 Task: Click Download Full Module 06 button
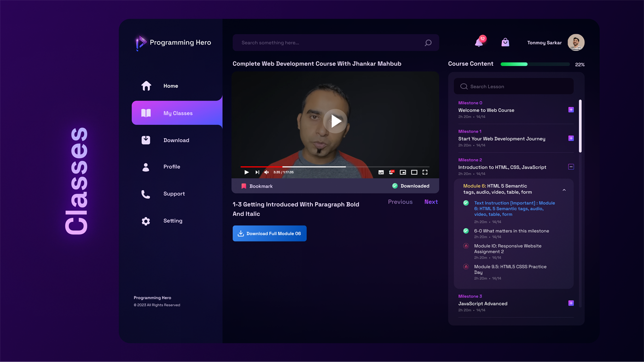click(x=269, y=234)
